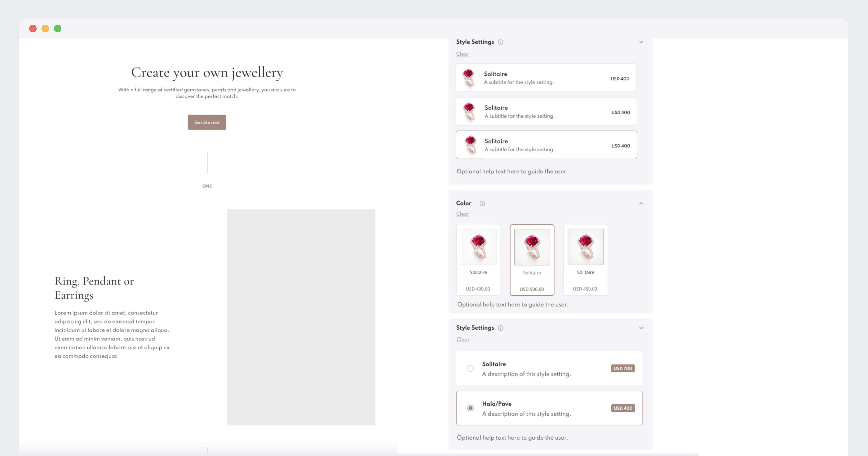Select the Halo/Pave radio button

[x=470, y=408]
